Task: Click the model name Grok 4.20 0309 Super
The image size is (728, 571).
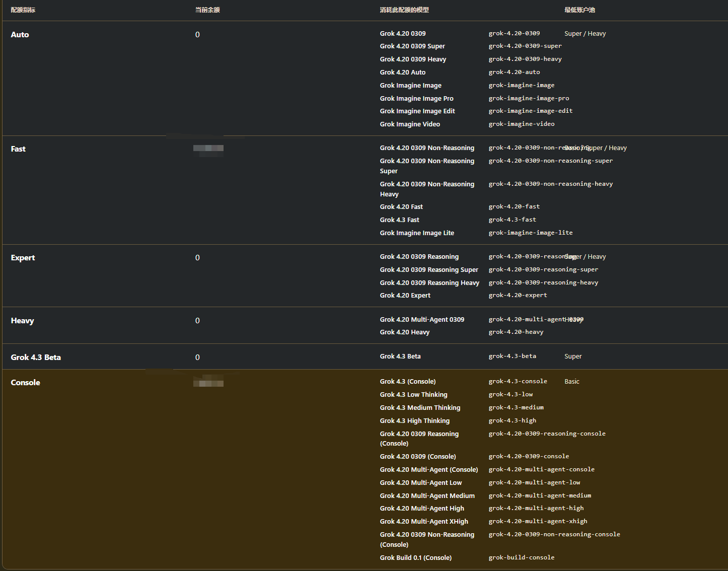Action: (x=412, y=46)
